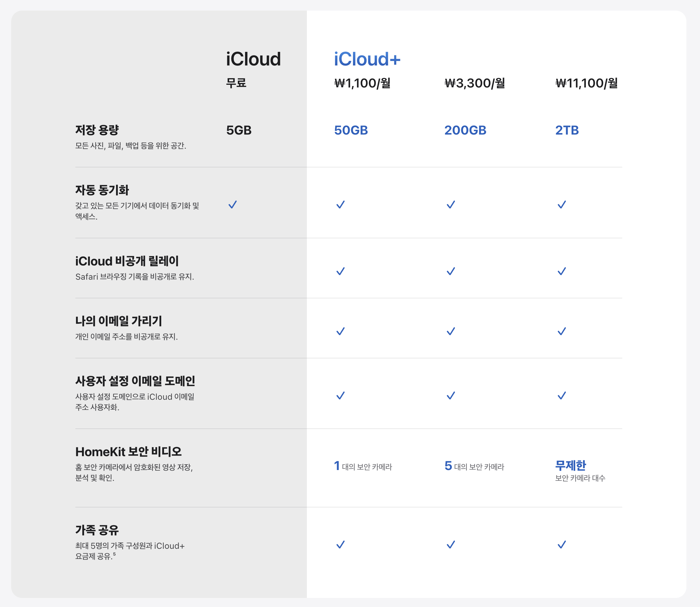Click the 자동 동기화 checkmark in the 200GB column

(451, 205)
